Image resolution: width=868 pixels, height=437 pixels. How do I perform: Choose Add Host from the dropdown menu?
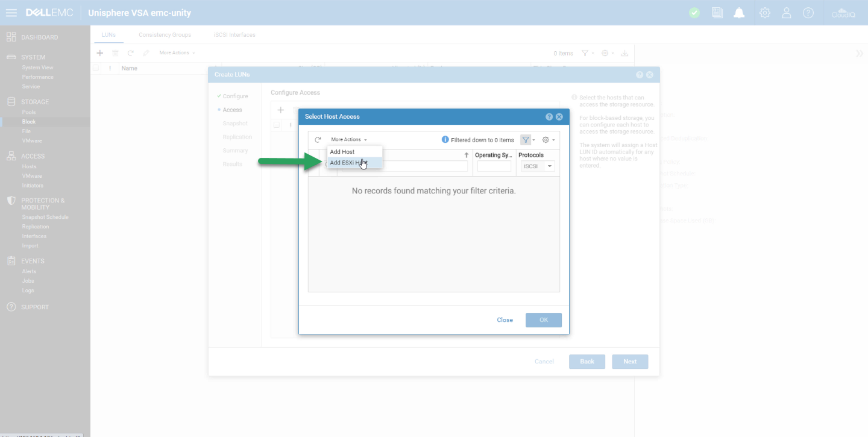[x=354, y=152]
